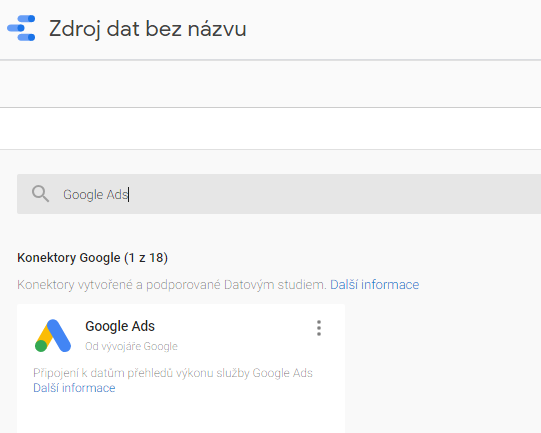Click blank area at bottom of Google Ads card
The height and width of the screenshot is (433, 541).
pos(181,416)
